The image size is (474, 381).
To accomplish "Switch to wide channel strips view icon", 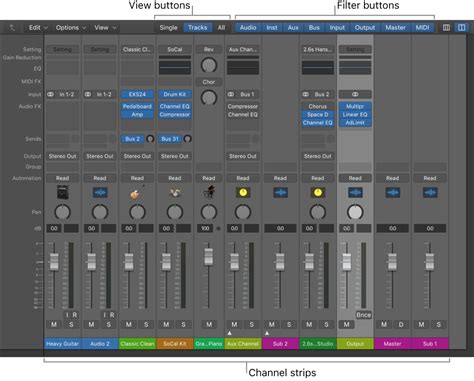I will point(462,28).
